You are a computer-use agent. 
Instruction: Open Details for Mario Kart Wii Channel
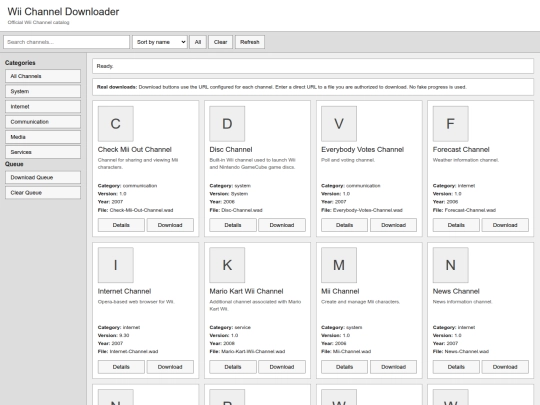click(233, 367)
